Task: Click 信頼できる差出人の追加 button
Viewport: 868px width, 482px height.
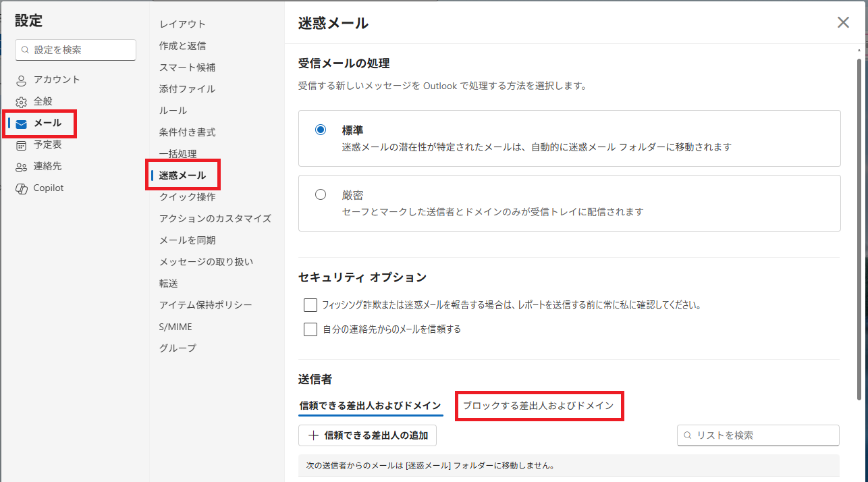Action: coord(368,435)
